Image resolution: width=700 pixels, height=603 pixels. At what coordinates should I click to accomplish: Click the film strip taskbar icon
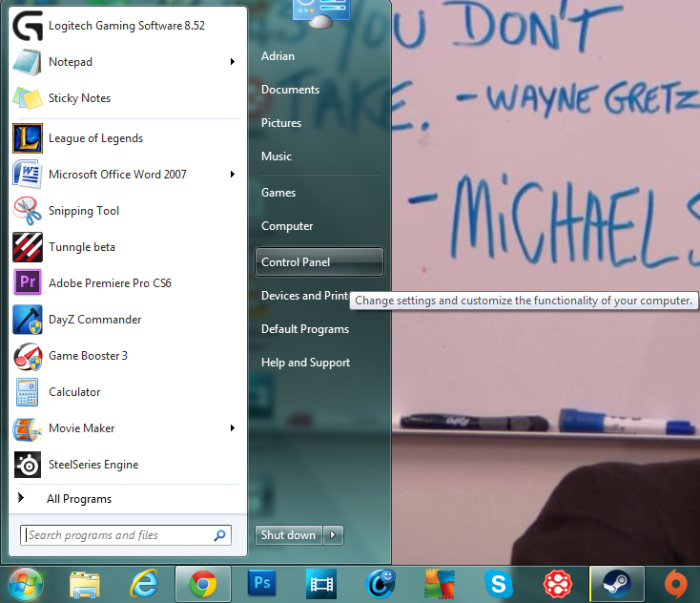coord(321,584)
